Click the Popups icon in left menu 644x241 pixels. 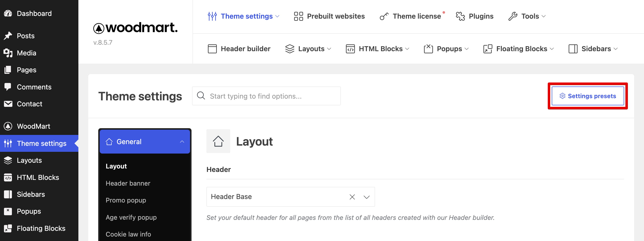pos(8,211)
